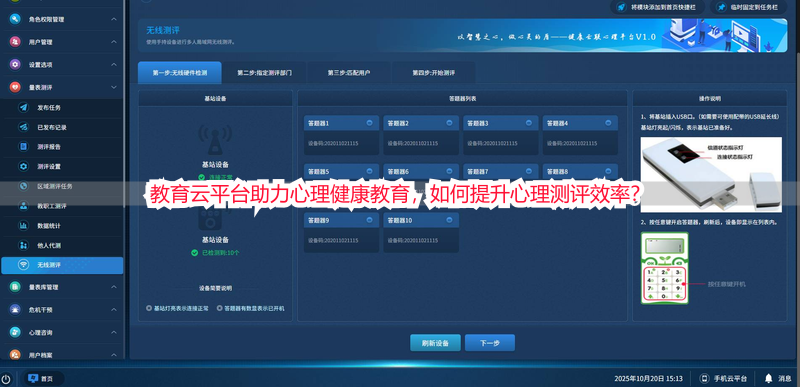800x387 pixels.
Task: Click the 操作说明 panel header
Action: click(710, 98)
